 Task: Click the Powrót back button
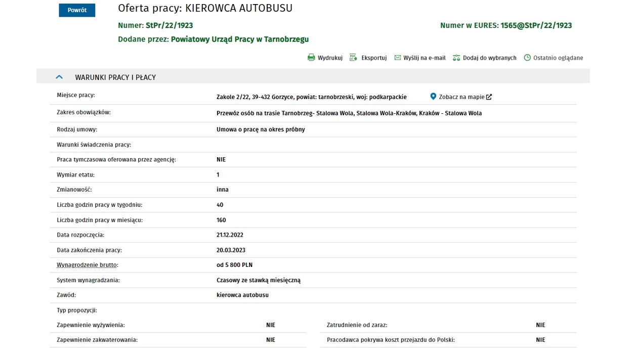(77, 10)
